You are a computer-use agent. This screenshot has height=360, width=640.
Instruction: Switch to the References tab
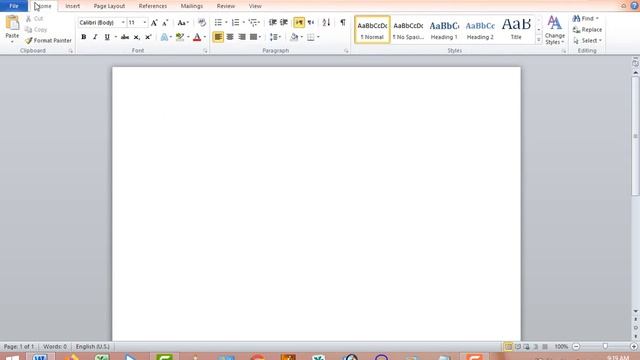pyautogui.click(x=153, y=6)
